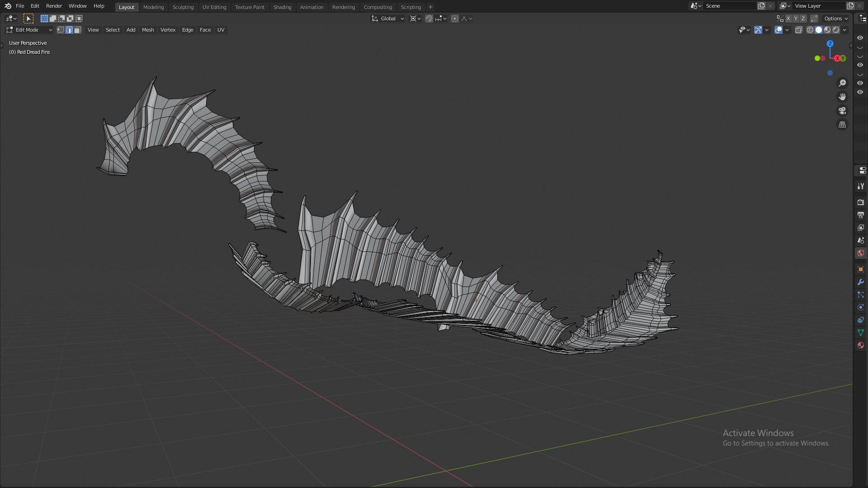The width and height of the screenshot is (868, 488).
Task: Switch to wireframe viewport shading
Action: pos(810,30)
